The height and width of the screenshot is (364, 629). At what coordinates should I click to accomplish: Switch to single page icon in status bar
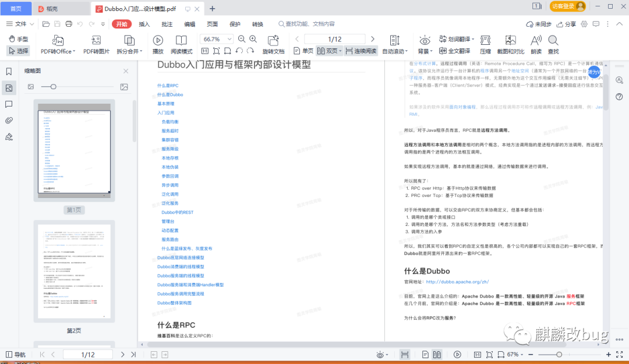pos(425,354)
